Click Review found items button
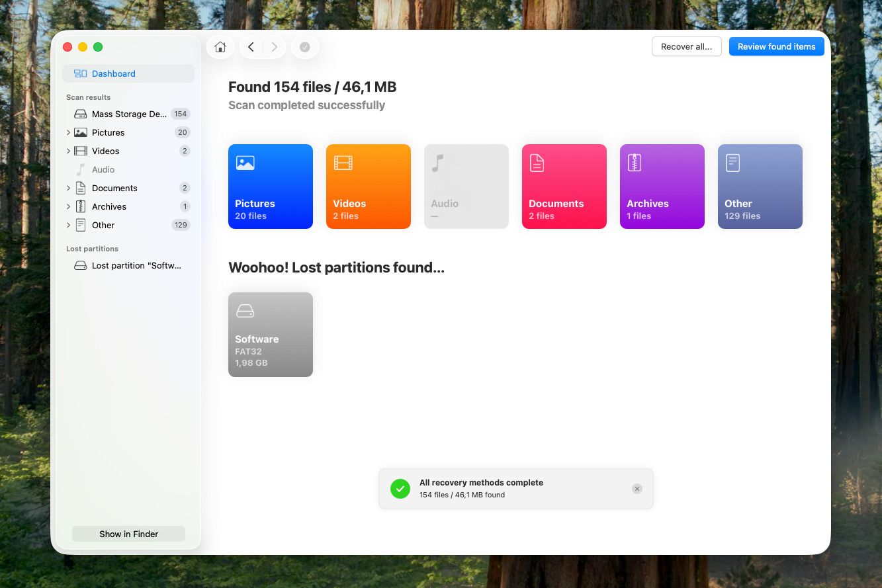882x588 pixels. [x=777, y=46]
